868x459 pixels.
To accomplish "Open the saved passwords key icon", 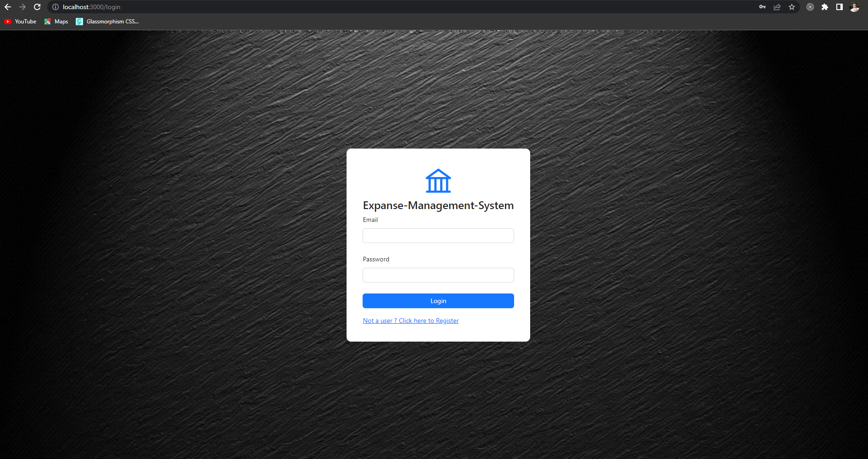I will pyautogui.click(x=762, y=7).
